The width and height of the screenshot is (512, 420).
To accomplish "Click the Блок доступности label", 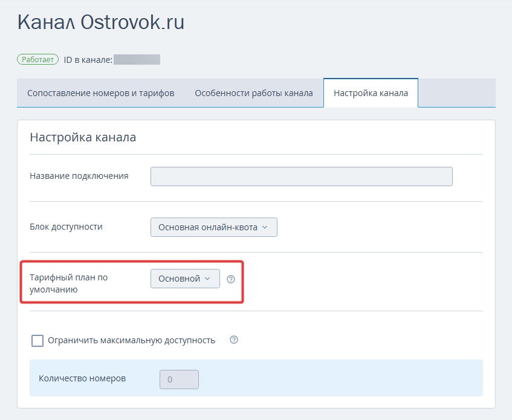I will tap(66, 227).
